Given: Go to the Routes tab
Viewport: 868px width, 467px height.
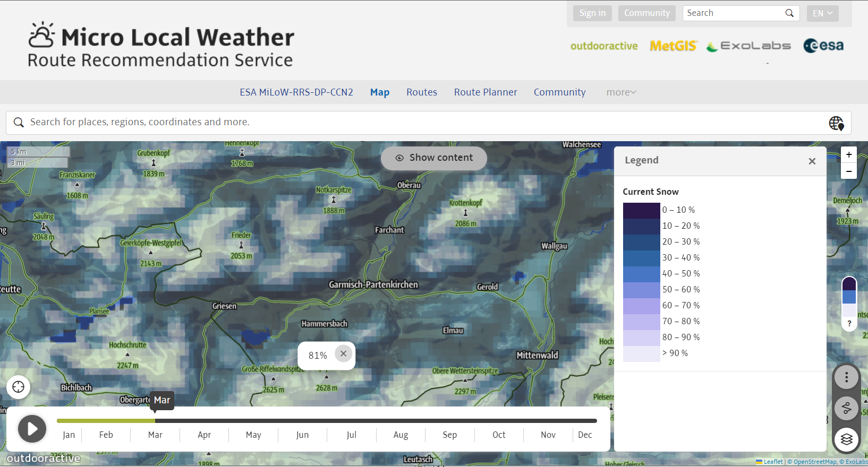Looking at the screenshot, I should 422,92.
